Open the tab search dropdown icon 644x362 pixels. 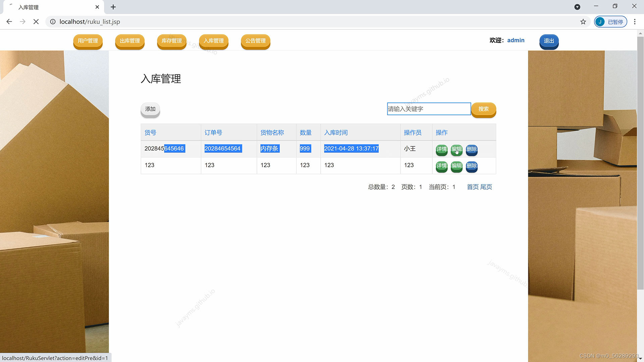click(x=577, y=7)
